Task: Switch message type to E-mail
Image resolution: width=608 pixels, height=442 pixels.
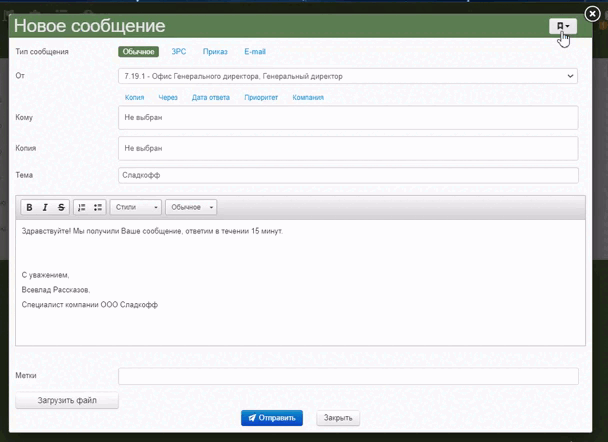Action: pyautogui.click(x=255, y=52)
